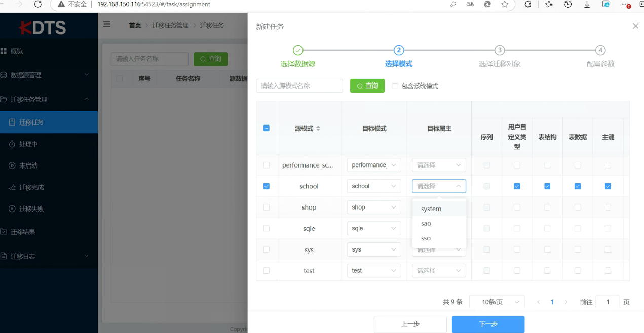The image size is (644, 333).
Task: Open the 10条/页 page size dropdown
Action: 497,302
